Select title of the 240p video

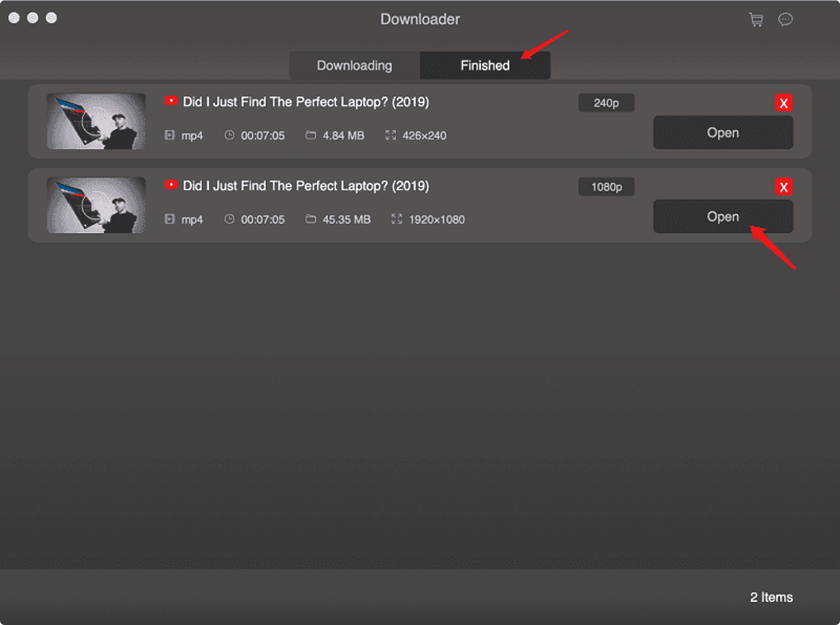pos(306,102)
